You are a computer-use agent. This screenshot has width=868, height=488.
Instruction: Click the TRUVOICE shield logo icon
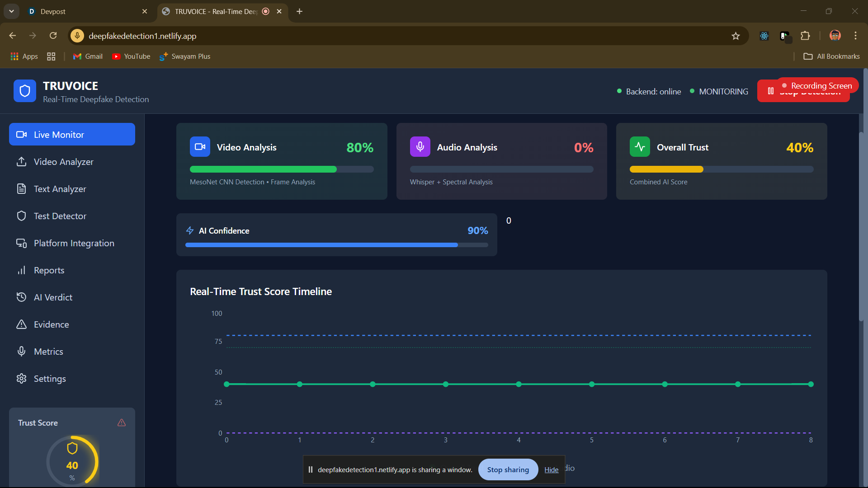25,91
